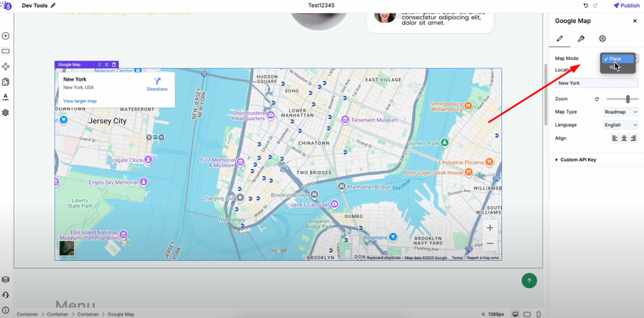Switch to tablet preview device
This screenshot has height=318, width=644.
[x=527, y=315]
